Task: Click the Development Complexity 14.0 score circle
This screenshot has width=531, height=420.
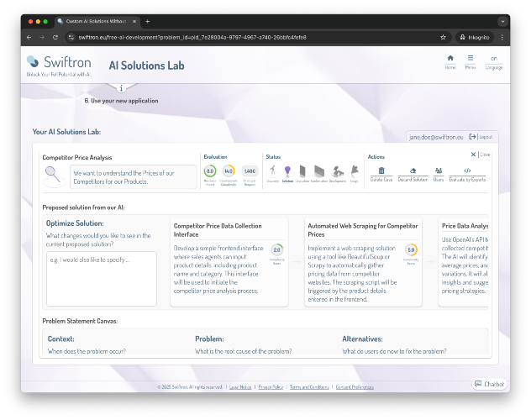Action: (x=229, y=171)
